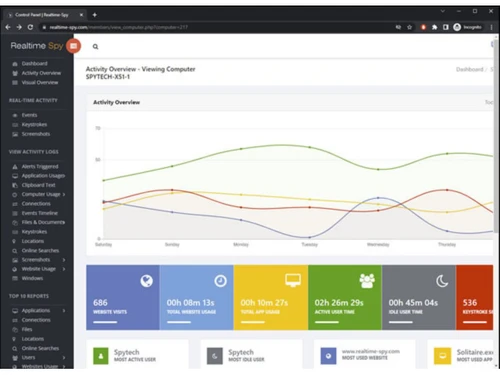This screenshot has width=500, height=375.
Task: Click the 686 Website Visits value
Action: (100, 303)
